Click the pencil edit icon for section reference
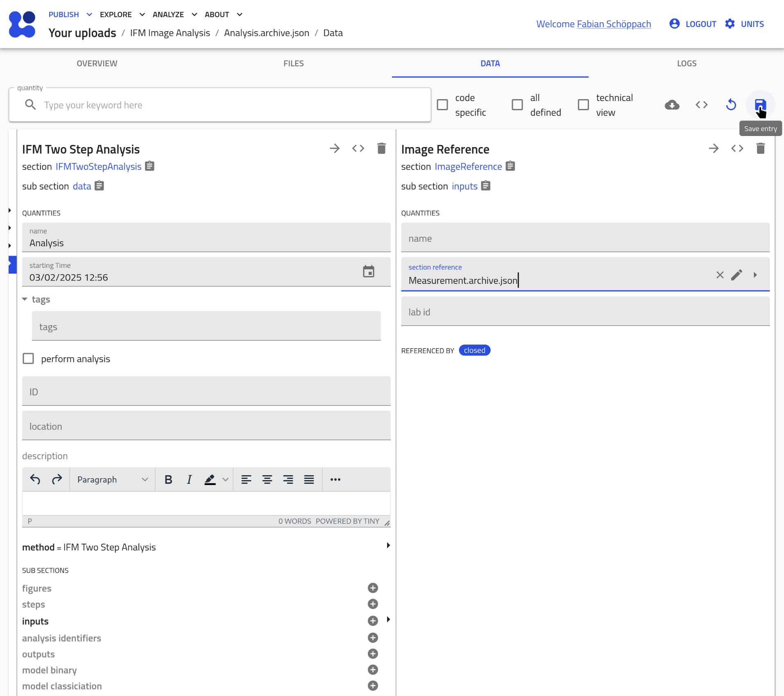784x696 pixels. [736, 275]
